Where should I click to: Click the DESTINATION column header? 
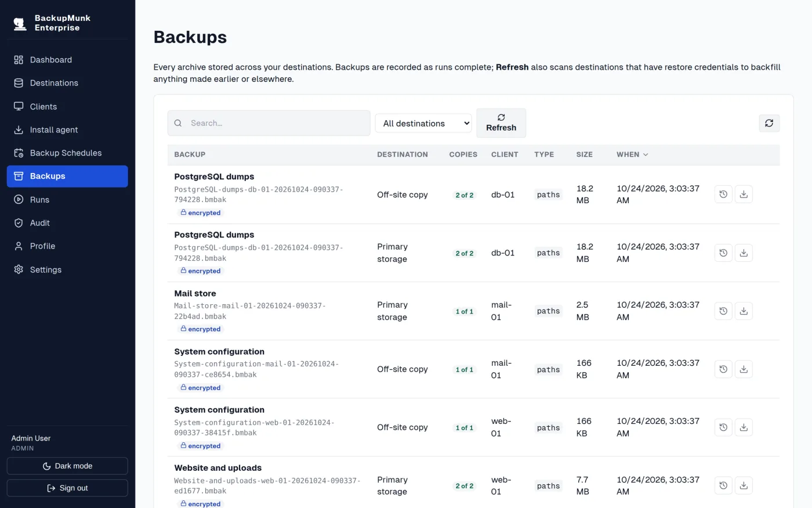[x=403, y=154]
